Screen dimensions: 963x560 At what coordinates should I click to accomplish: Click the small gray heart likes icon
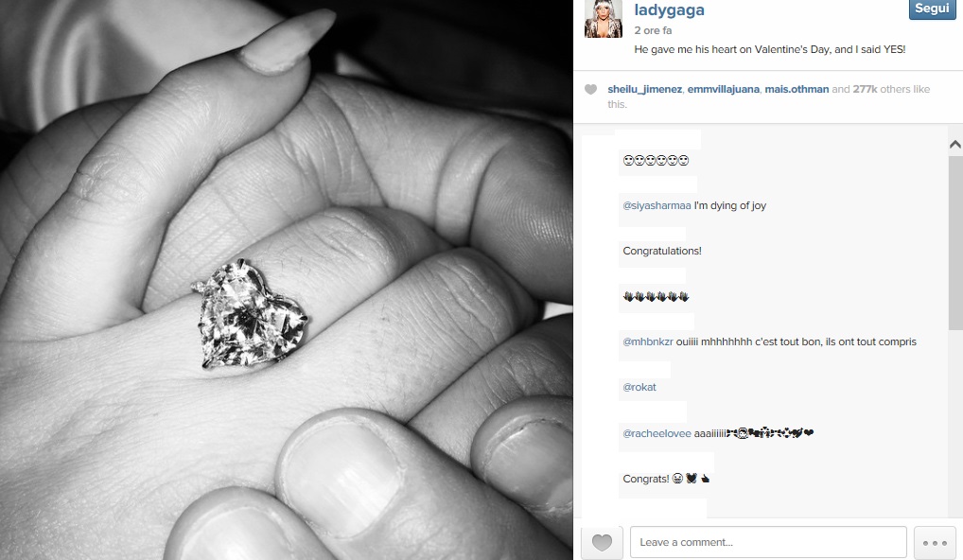point(590,89)
